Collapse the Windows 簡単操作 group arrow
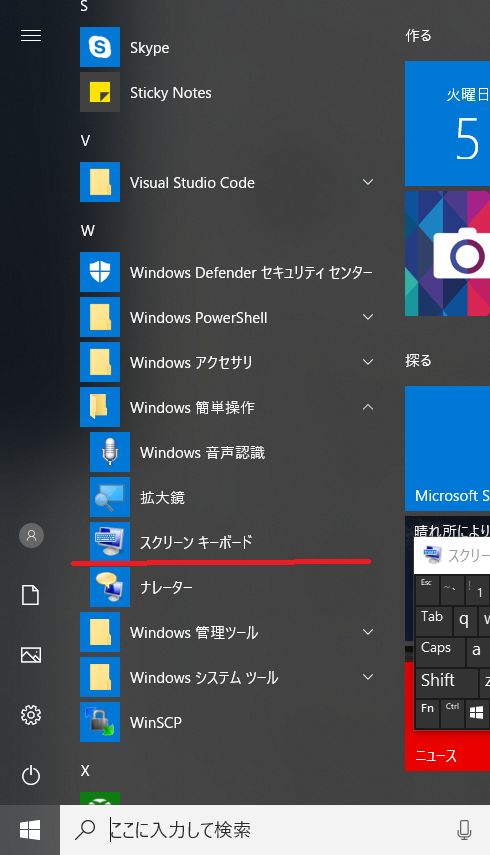Viewport: 490px width, 855px height. (x=368, y=407)
